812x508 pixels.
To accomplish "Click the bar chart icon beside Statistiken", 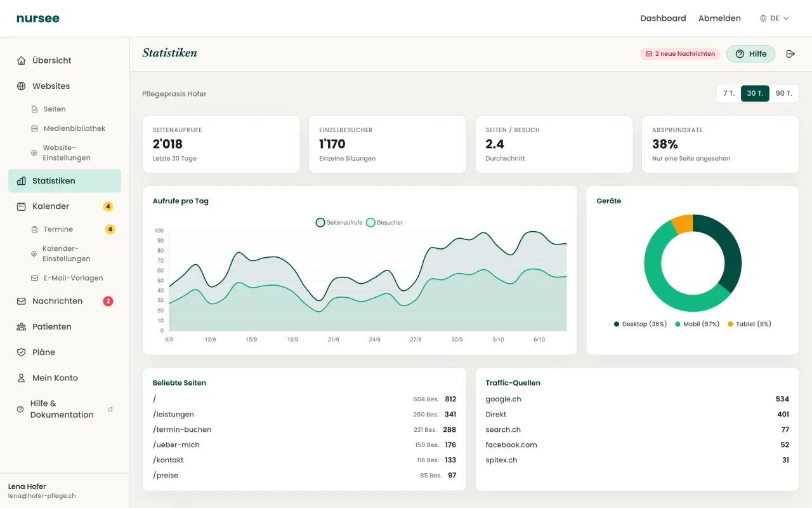I will pyautogui.click(x=21, y=181).
